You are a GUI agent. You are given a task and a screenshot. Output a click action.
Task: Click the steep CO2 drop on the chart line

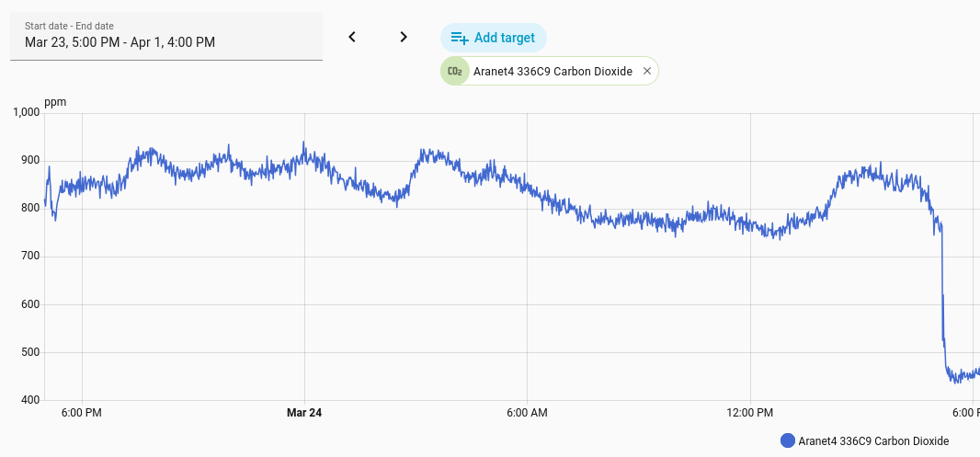pos(942,294)
